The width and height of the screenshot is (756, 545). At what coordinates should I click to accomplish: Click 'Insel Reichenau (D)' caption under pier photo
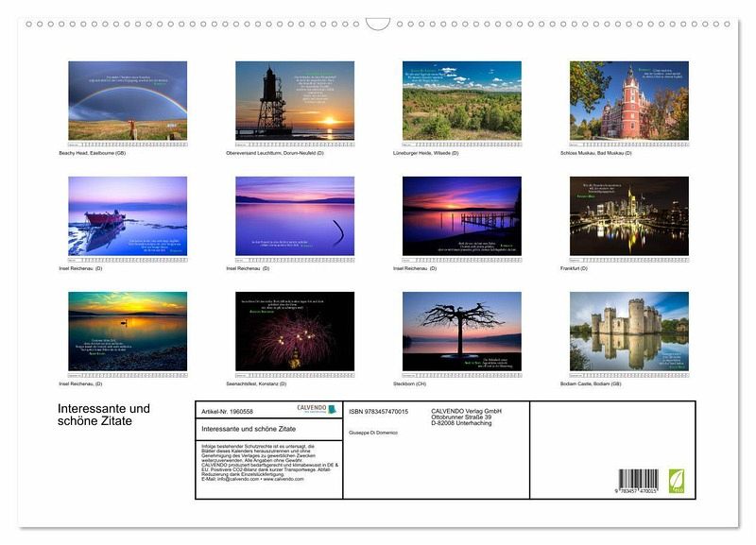pyautogui.click(x=415, y=268)
